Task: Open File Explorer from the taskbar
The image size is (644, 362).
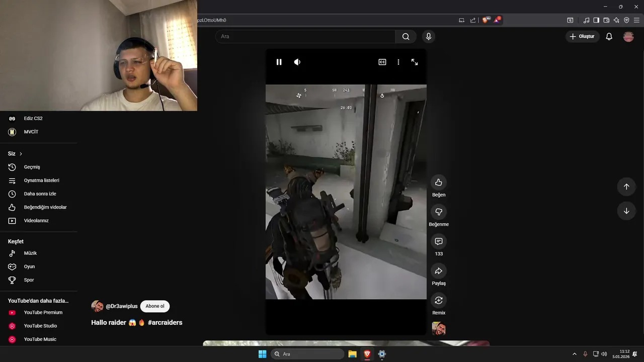Action: pos(353,354)
